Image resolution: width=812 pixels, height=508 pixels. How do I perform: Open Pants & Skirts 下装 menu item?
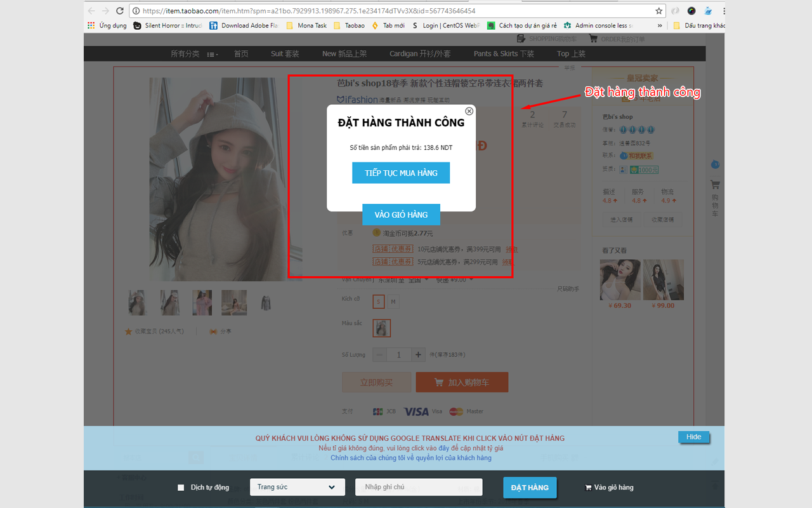504,54
